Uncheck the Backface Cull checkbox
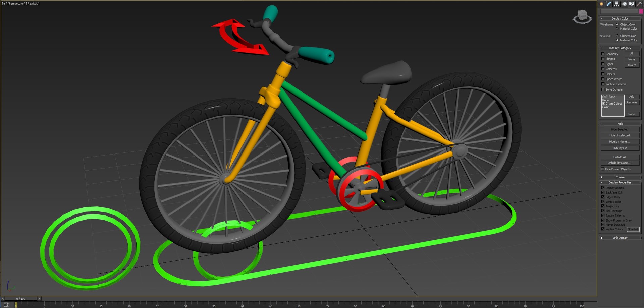Screen dimensions: 644x308 click(x=603, y=192)
